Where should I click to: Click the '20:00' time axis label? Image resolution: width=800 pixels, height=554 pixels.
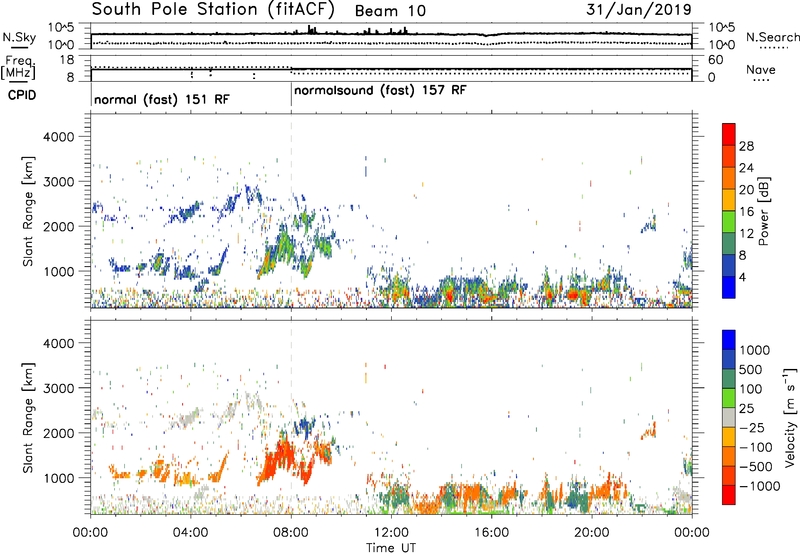591,533
